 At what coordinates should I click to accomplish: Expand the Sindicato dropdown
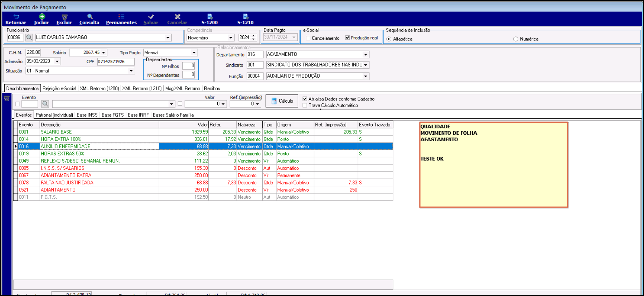(365, 65)
